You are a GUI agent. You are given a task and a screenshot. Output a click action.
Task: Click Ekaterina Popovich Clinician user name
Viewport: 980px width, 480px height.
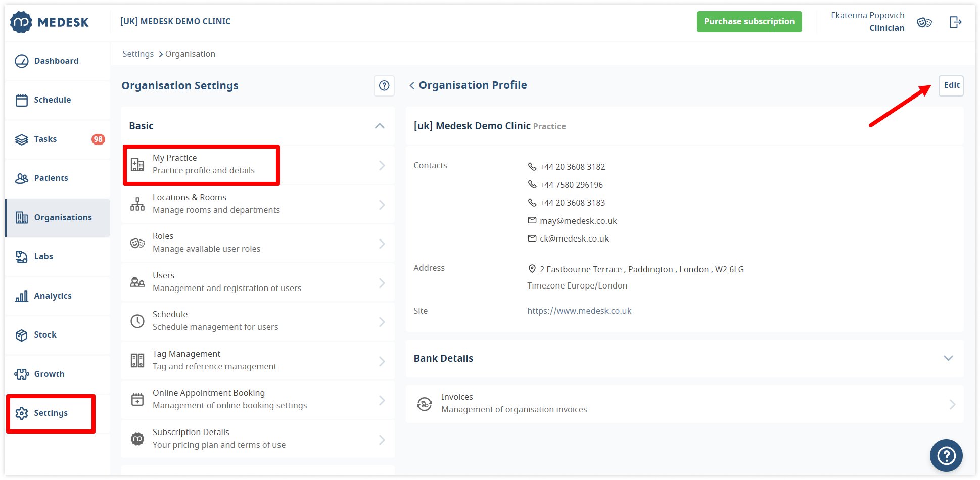868,22
